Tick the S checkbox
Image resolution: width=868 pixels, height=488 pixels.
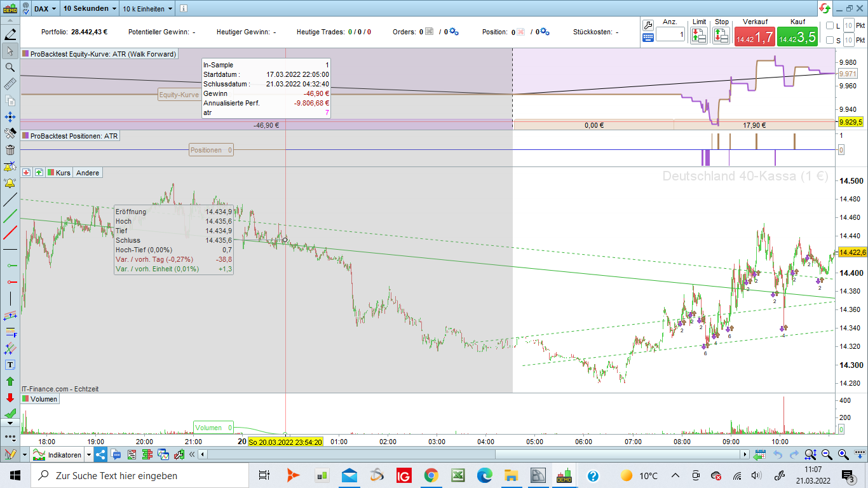click(829, 41)
